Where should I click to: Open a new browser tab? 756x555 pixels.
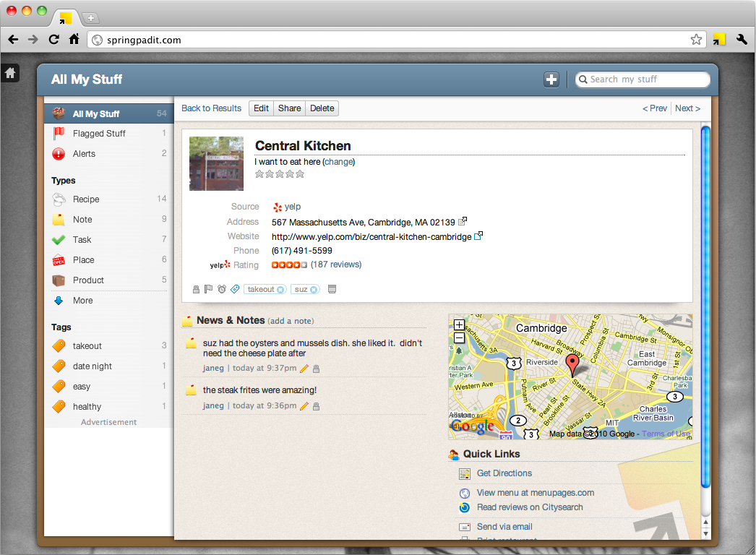tap(90, 18)
